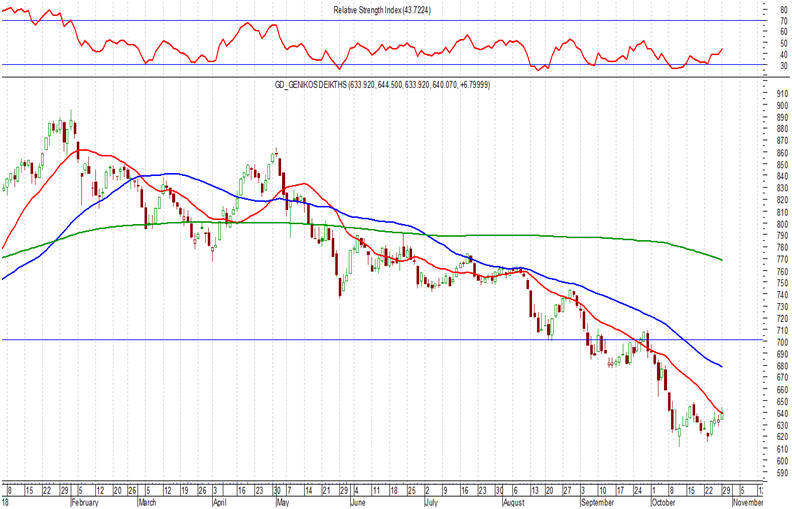
Task: Select the September month label
Action: 597,502
